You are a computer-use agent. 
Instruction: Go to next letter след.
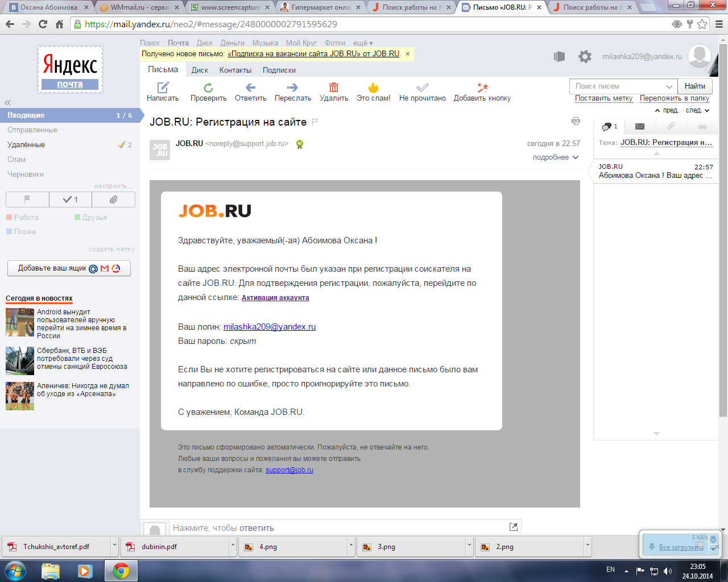[698, 110]
